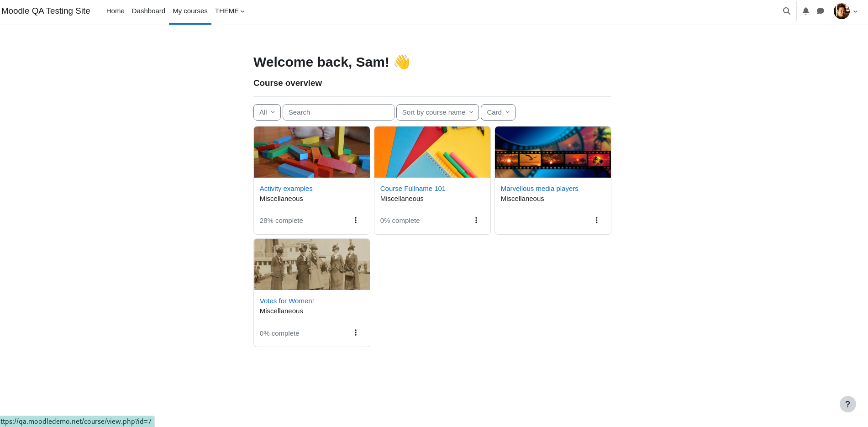Click the Course overview heading
This screenshot has width=868, height=427.
click(x=288, y=83)
